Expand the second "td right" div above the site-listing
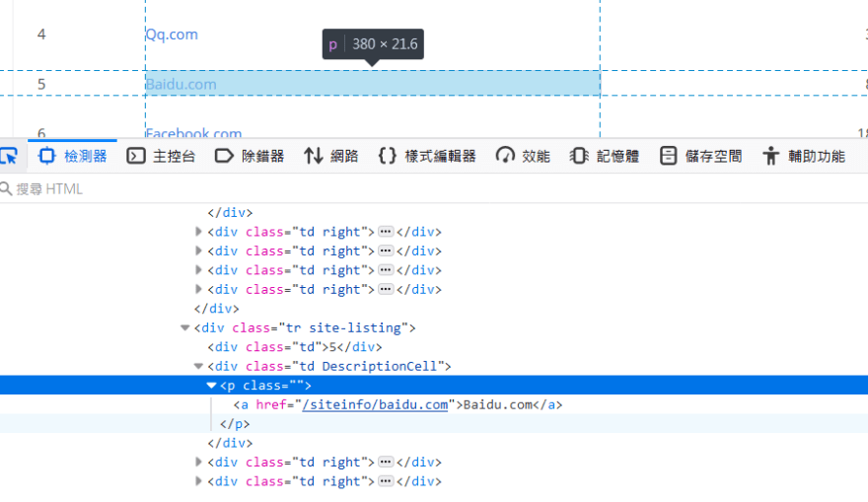The height and width of the screenshot is (502, 868). click(198, 251)
